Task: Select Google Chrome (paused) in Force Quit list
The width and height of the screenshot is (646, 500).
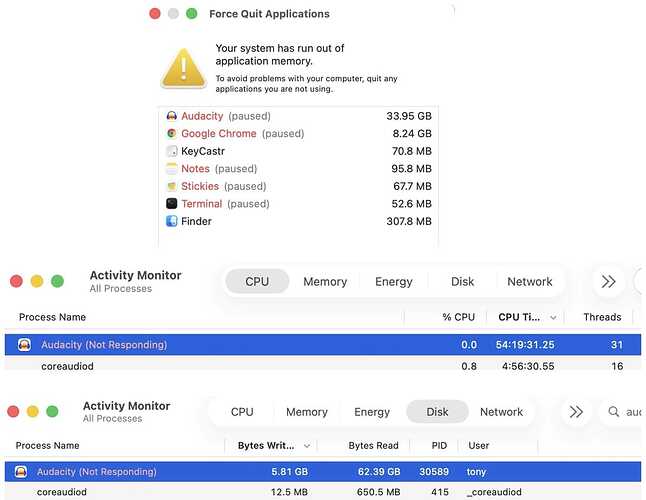Action: (298, 133)
